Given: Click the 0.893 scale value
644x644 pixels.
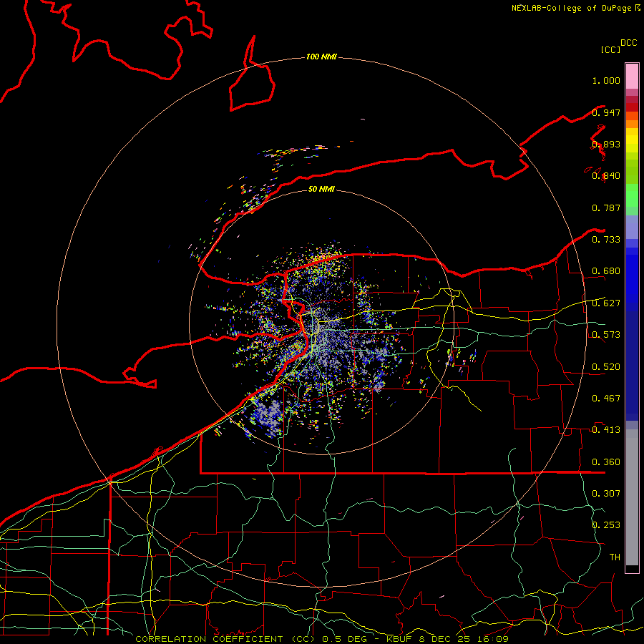Looking at the screenshot, I should click(x=606, y=144).
